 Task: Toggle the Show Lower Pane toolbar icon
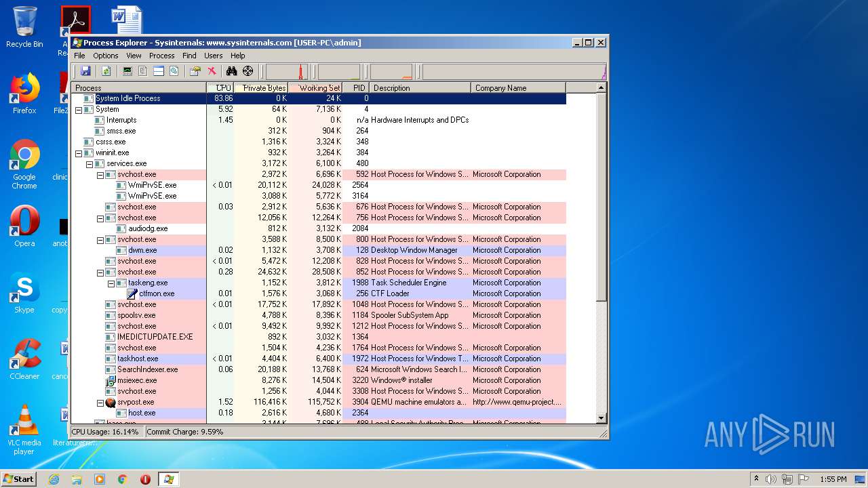[x=158, y=71]
